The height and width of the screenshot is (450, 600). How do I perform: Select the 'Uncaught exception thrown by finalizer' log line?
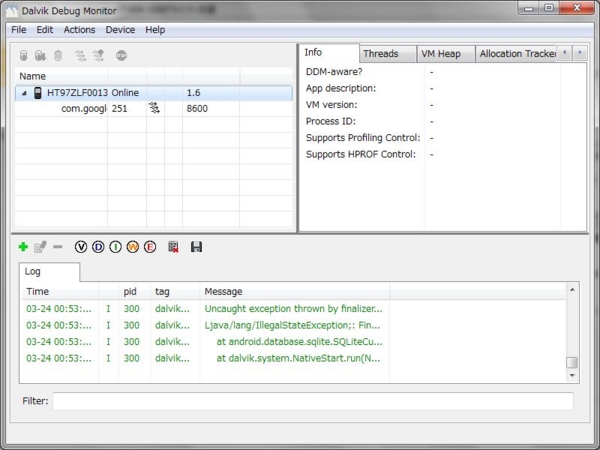294,309
